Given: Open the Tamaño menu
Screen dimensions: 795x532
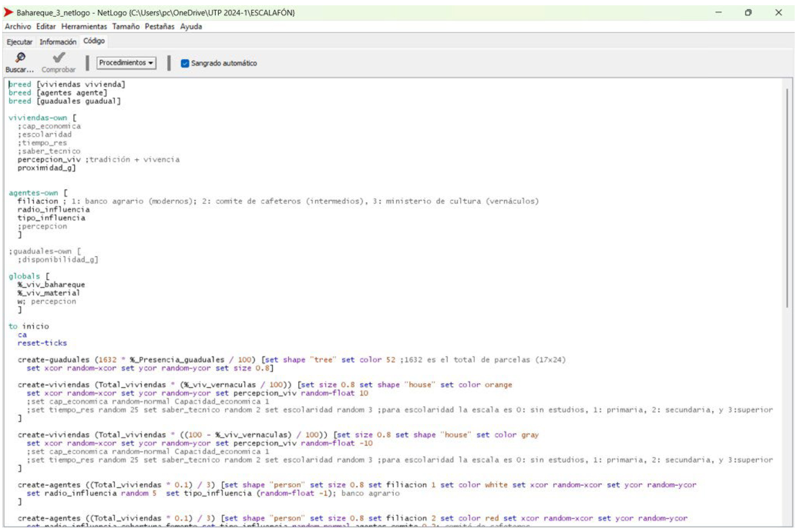Looking at the screenshot, I should point(125,26).
